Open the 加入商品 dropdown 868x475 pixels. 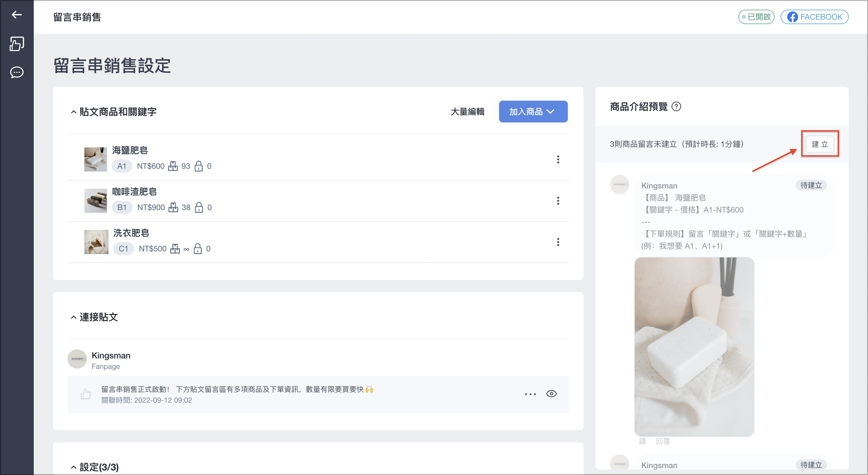tap(533, 112)
